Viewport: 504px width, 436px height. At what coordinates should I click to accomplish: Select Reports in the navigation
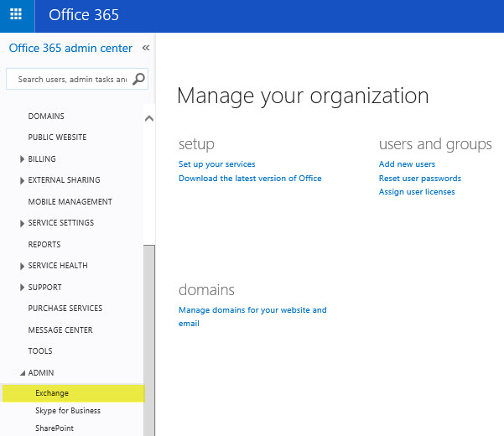coord(44,245)
